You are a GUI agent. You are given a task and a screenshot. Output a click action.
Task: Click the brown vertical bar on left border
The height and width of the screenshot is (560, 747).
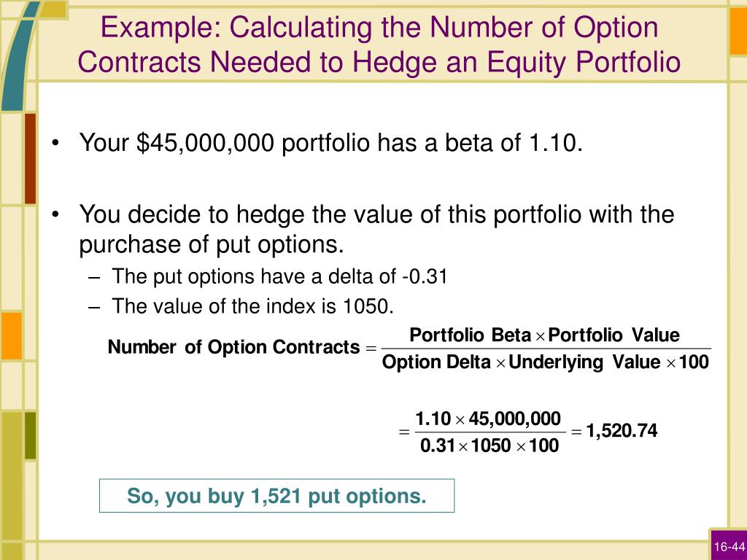[x=30, y=158]
